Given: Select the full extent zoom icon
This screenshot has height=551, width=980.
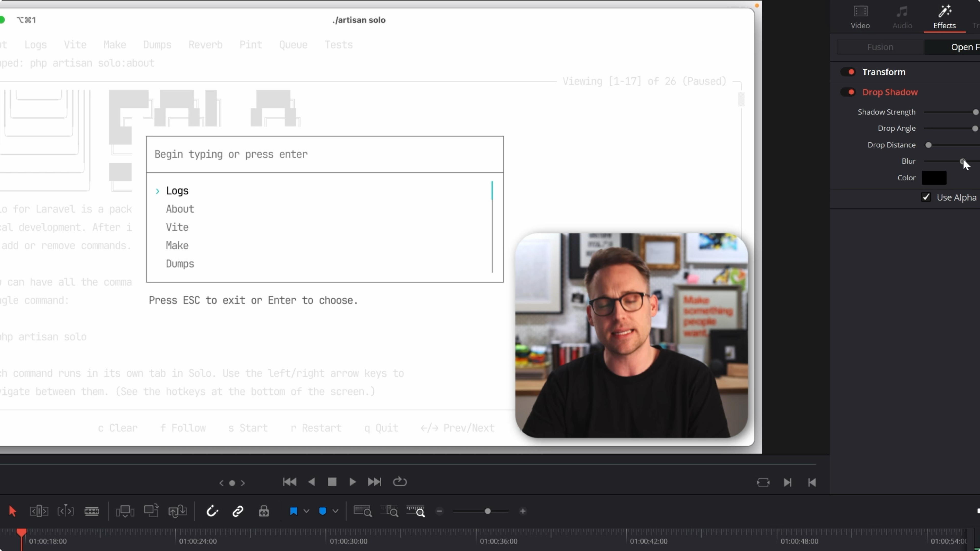Looking at the screenshot, I should (363, 511).
